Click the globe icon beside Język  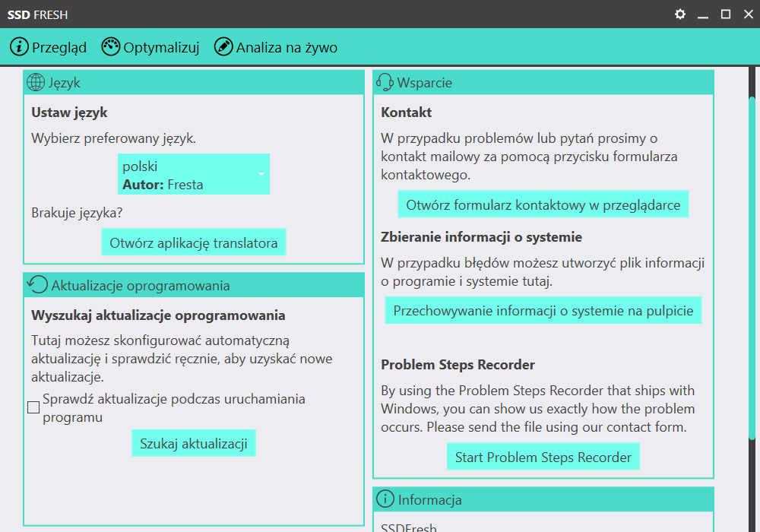[x=36, y=82]
